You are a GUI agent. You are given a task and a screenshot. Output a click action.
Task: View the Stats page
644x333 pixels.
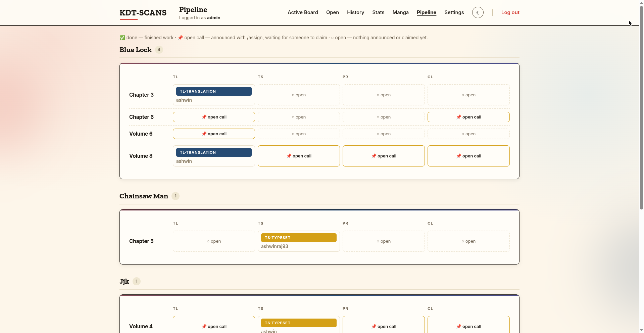[x=378, y=12]
